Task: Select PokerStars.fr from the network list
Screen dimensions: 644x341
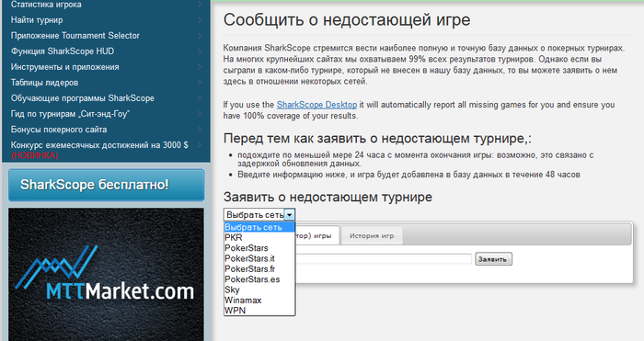Action: coord(259,268)
